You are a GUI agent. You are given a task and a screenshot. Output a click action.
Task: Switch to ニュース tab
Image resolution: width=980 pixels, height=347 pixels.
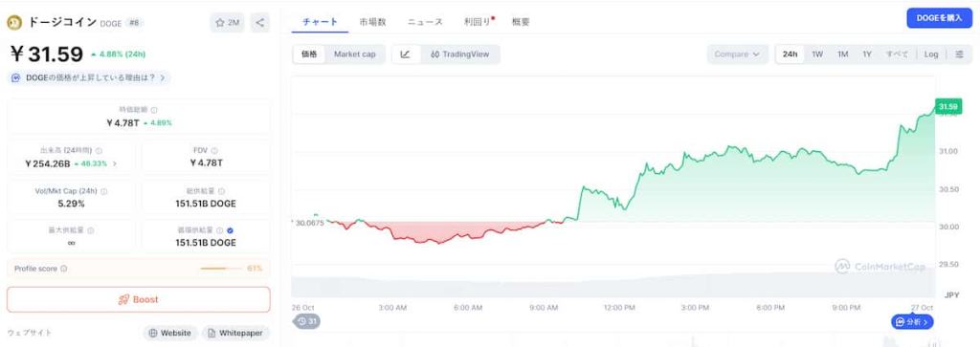coord(425,22)
